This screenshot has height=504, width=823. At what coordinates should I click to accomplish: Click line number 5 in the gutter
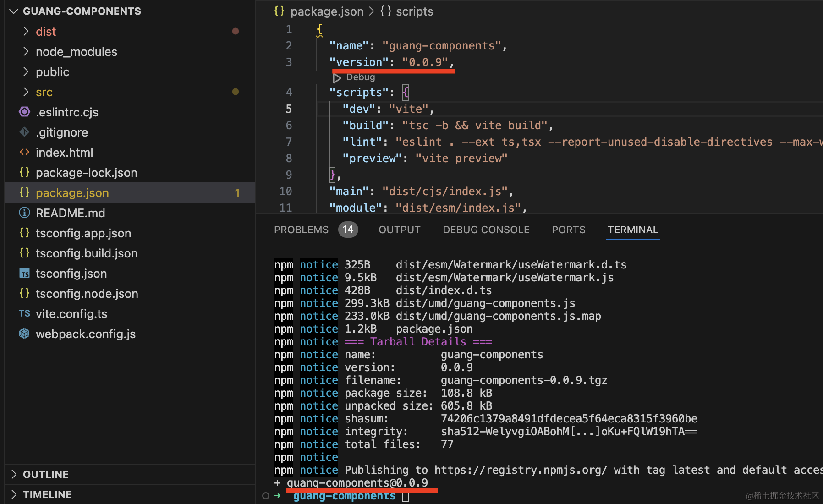tap(289, 109)
